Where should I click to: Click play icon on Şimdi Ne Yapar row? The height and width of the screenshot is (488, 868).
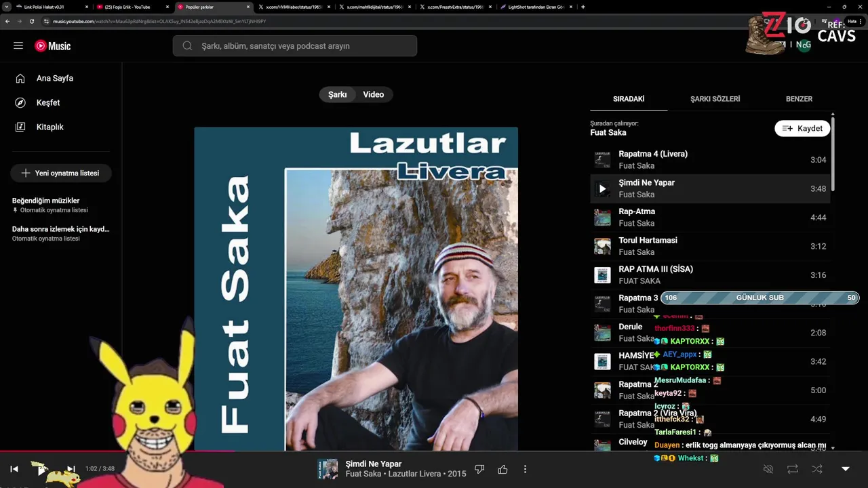pyautogui.click(x=602, y=189)
